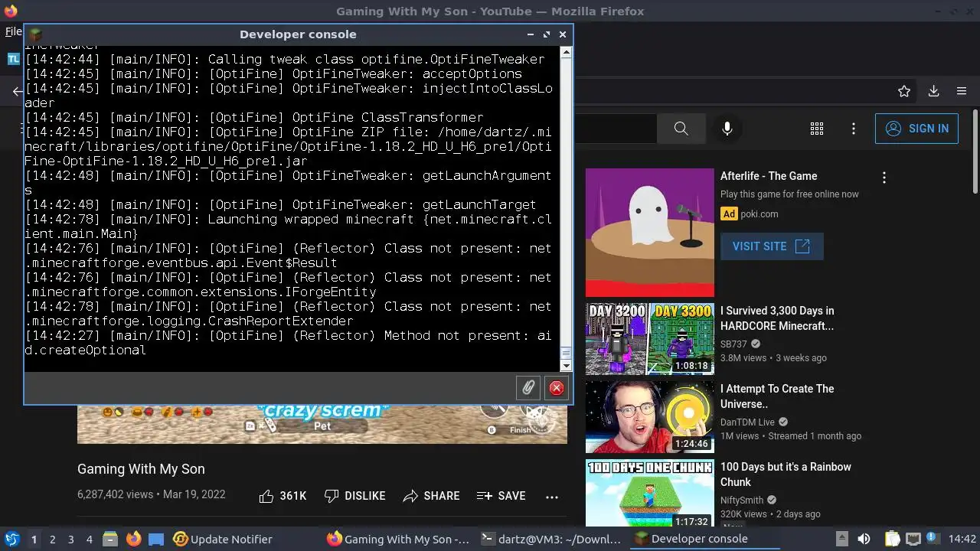Switch to the dartz@VM3 terminal taskbar entry

click(551, 539)
